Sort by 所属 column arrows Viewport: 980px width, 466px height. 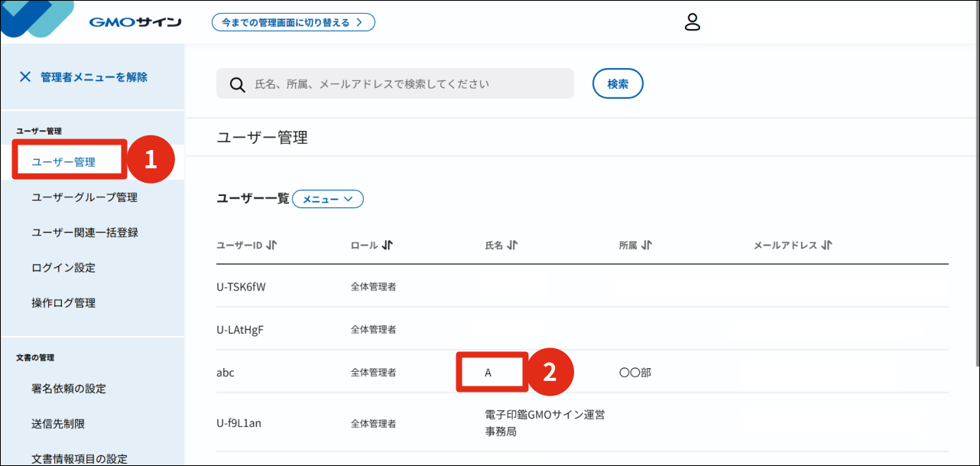pyautogui.click(x=647, y=246)
